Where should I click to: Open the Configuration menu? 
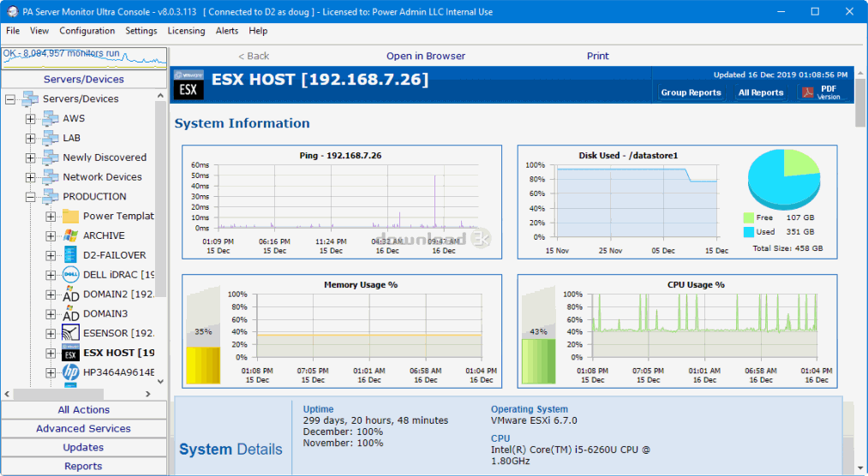(x=87, y=31)
